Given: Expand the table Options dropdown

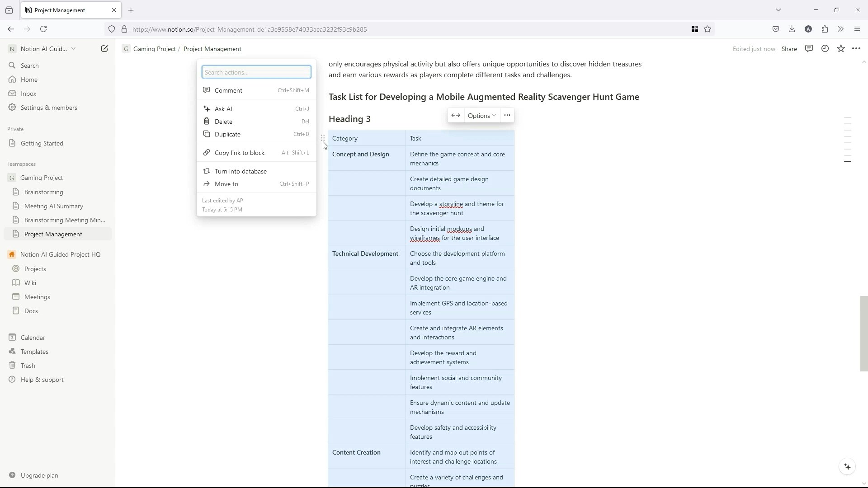Looking at the screenshot, I should [x=481, y=116].
